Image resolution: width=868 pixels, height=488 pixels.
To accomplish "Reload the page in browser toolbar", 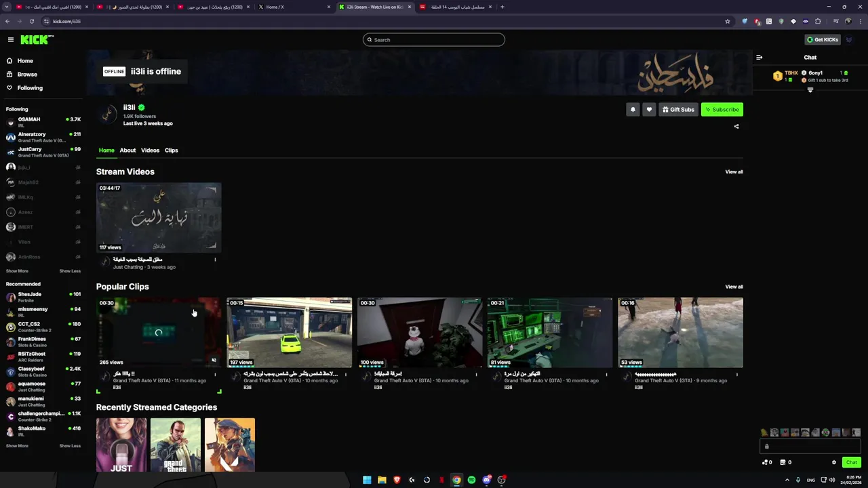I will coord(31,21).
